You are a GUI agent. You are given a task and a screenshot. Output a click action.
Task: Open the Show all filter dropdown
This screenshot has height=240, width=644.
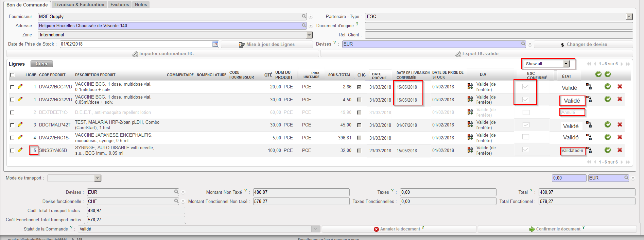click(x=565, y=64)
